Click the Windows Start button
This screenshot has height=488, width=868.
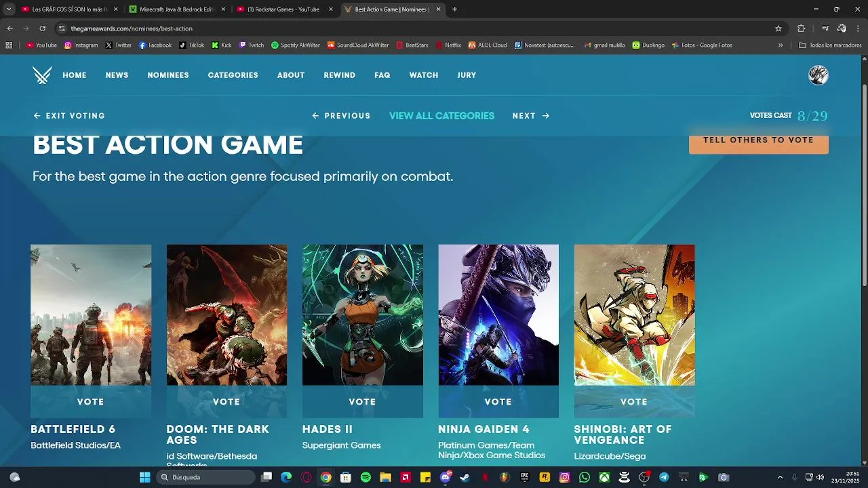coord(144,477)
